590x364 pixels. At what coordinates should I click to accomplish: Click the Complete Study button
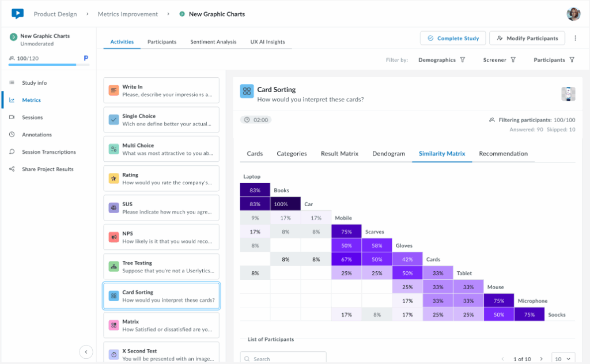point(453,37)
